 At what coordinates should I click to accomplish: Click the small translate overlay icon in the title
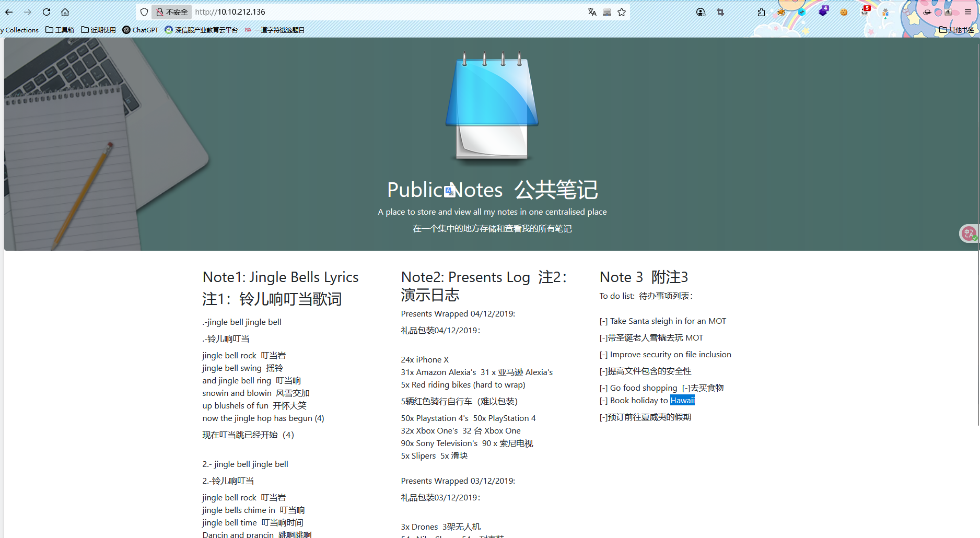click(x=450, y=191)
